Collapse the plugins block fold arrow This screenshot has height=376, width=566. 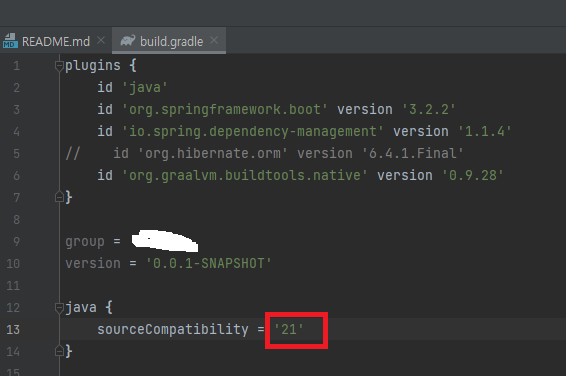[59, 66]
